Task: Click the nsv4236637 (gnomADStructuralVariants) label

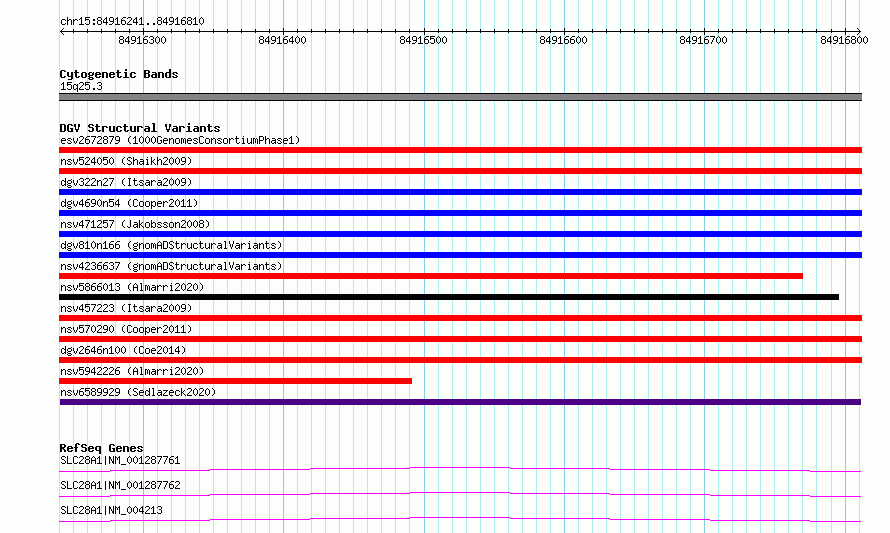Action: (171, 266)
